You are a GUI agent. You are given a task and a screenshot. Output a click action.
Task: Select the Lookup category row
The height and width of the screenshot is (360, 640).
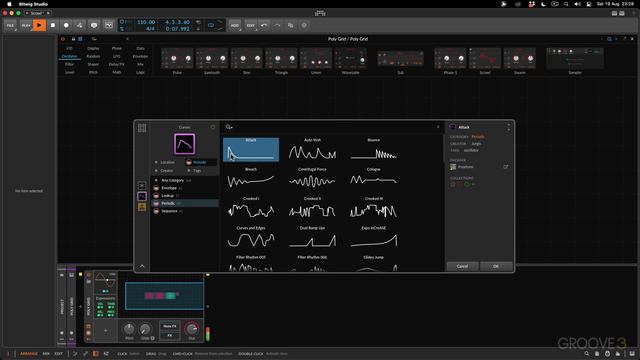pyautogui.click(x=184, y=196)
